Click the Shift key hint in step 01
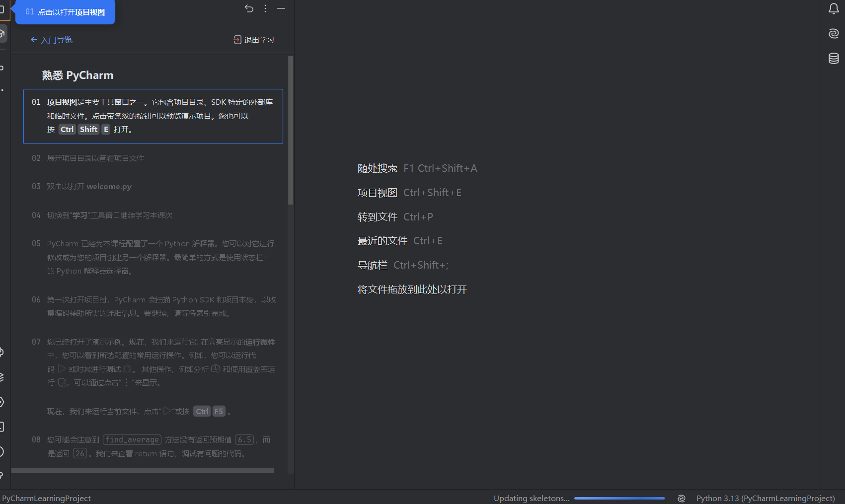Image resolution: width=845 pixels, height=504 pixels. (89, 130)
